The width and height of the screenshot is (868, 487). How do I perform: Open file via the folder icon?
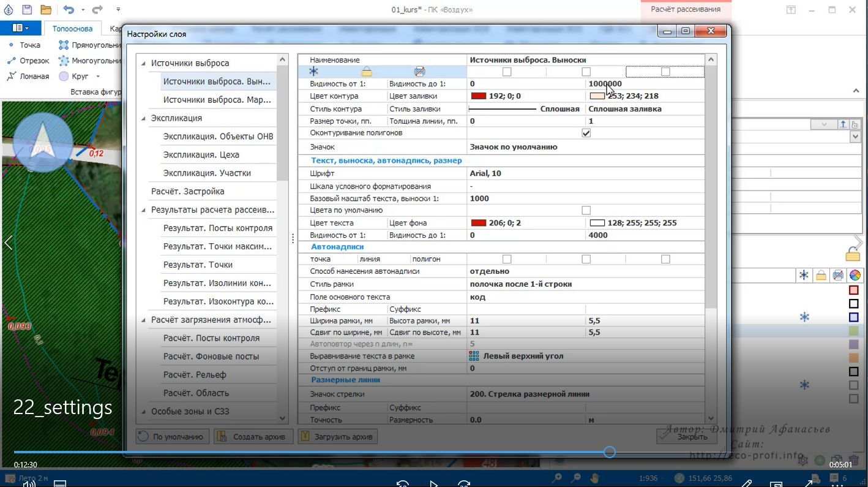[46, 9]
